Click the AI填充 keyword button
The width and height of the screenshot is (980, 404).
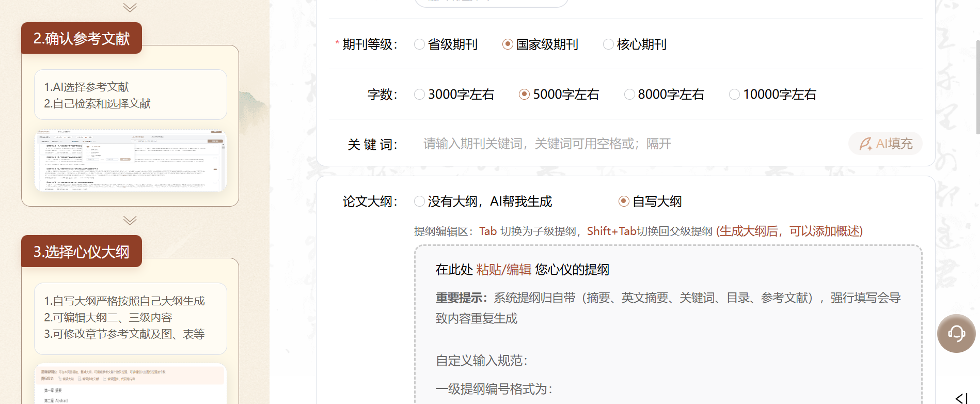click(x=886, y=144)
